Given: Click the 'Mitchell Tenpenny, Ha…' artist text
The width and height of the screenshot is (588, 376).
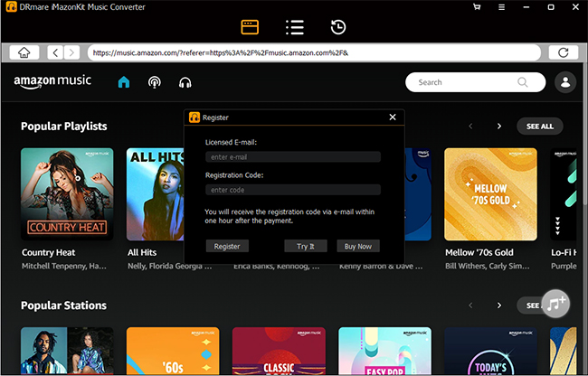Looking at the screenshot, I should (64, 266).
